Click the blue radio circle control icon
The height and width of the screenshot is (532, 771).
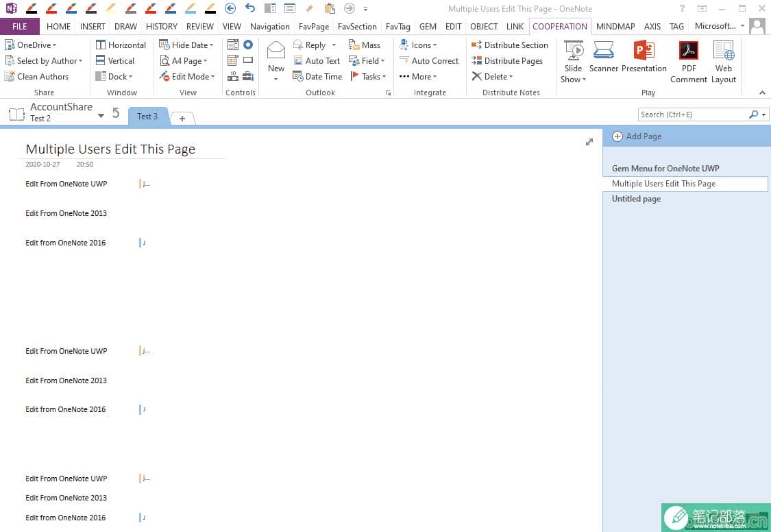[248, 45]
